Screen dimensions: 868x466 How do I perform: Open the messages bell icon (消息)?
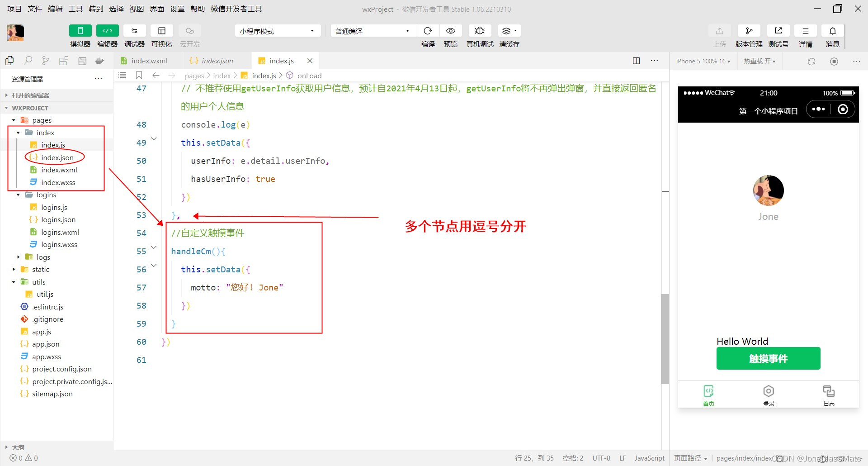pyautogui.click(x=833, y=31)
